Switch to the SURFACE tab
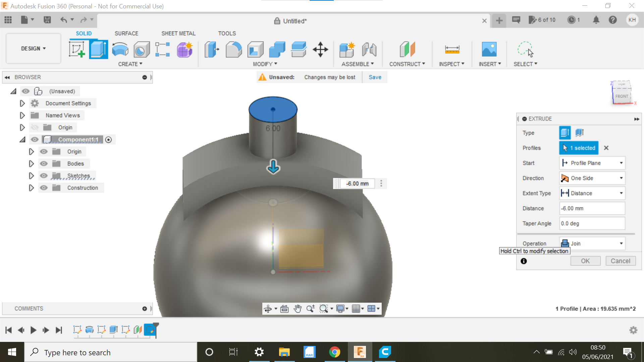This screenshot has width=644, height=362. pyautogui.click(x=126, y=33)
